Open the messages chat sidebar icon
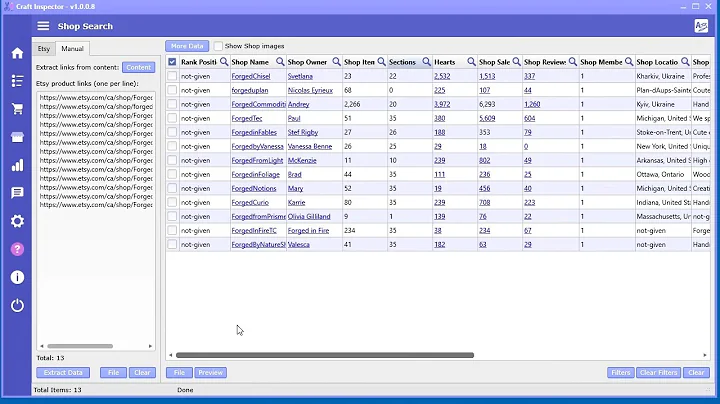 17,193
